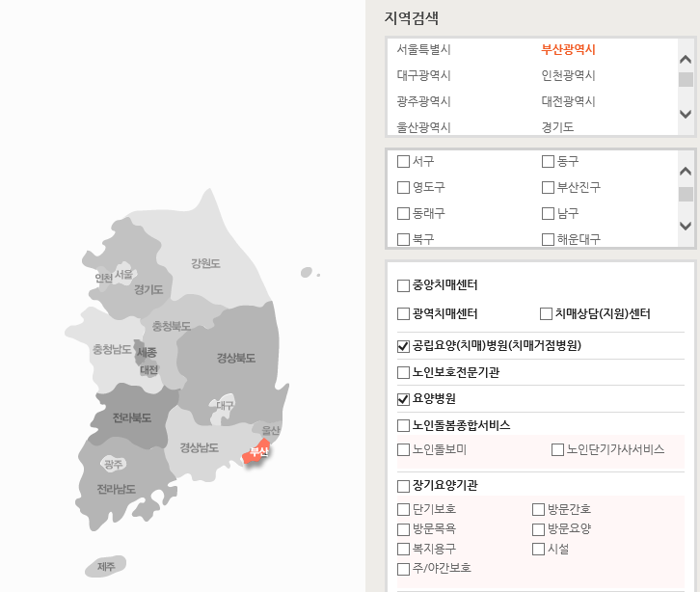This screenshot has height=592, width=700.
Task: Enable the 장기요양기관 checkbox
Action: 403,486
